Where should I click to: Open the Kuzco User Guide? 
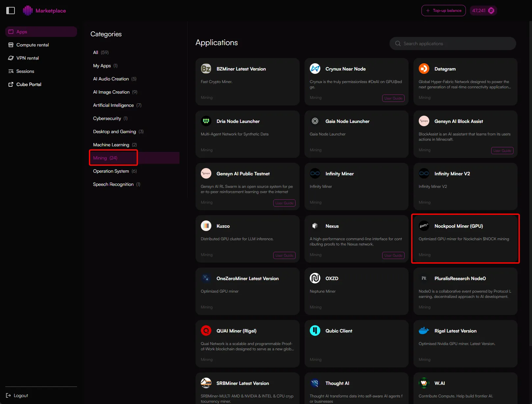[x=284, y=255]
